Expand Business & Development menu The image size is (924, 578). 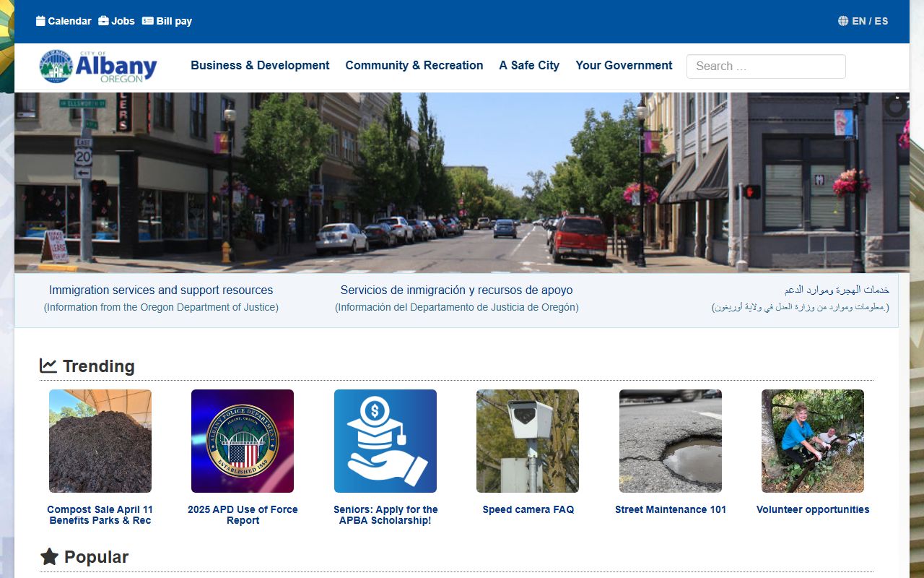pos(260,65)
